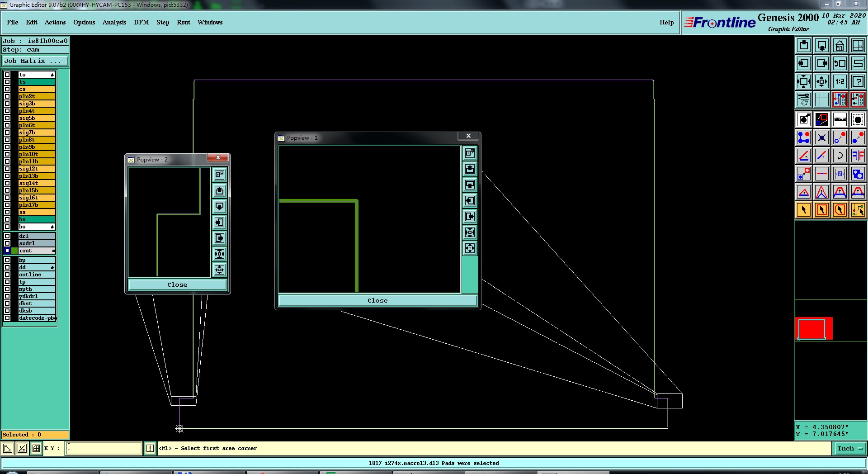This screenshot has height=474, width=868.
Task: Click pan left icon in Popview - 1
Action: [x=470, y=201]
